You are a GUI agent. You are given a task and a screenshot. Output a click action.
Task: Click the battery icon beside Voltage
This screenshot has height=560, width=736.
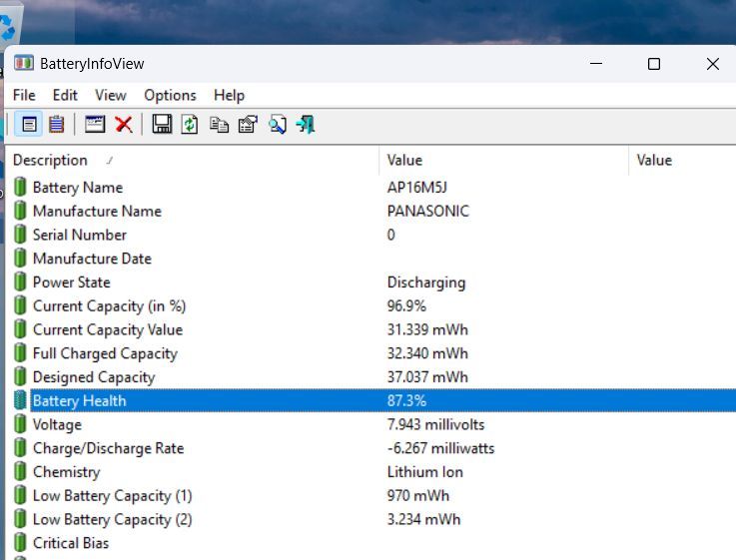click(x=20, y=424)
